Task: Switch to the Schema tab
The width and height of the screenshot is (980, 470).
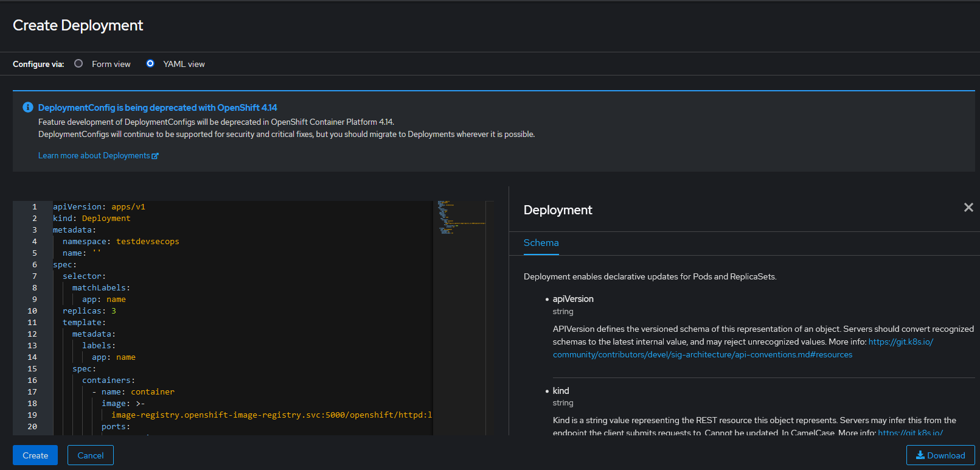Action: click(541, 242)
